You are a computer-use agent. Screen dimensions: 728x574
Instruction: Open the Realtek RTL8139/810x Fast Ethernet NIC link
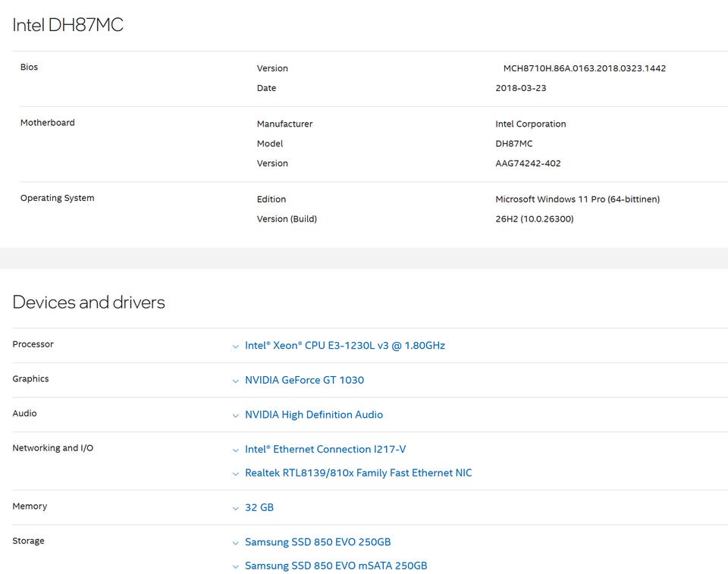[x=359, y=472]
